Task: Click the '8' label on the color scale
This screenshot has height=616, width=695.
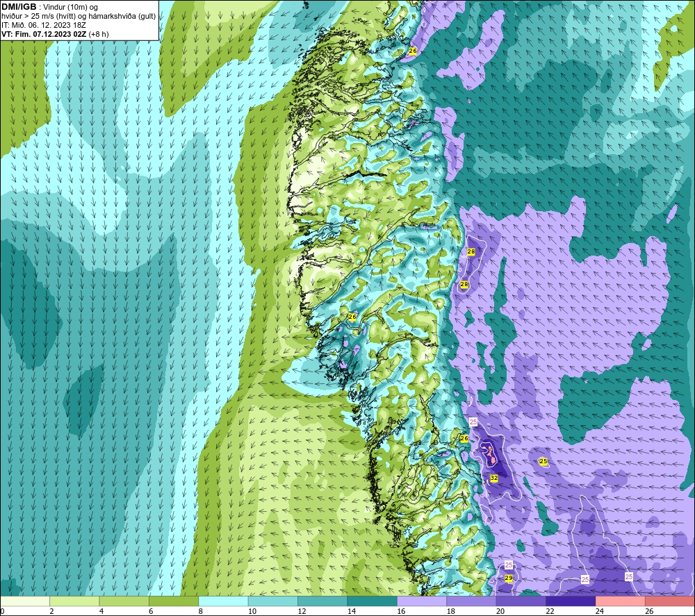Action: [x=201, y=611]
